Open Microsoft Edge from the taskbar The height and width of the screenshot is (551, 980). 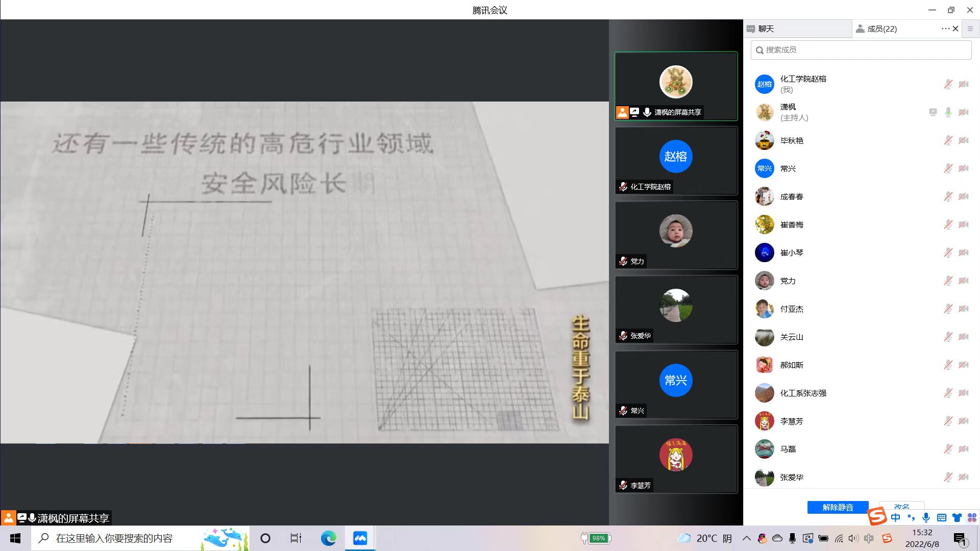(x=328, y=538)
